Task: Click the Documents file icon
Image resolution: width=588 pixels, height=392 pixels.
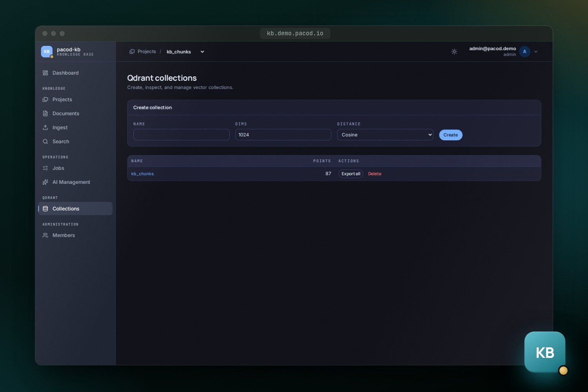Action: tap(45, 114)
